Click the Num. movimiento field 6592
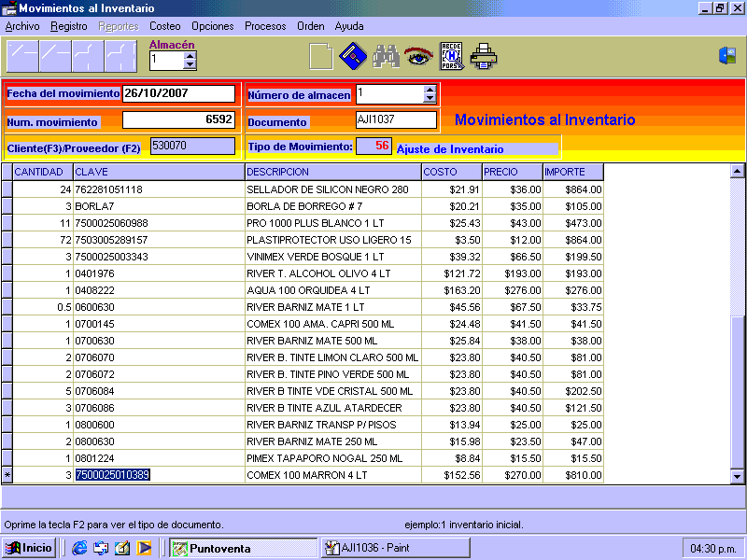The height and width of the screenshot is (560, 747). pos(178,120)
